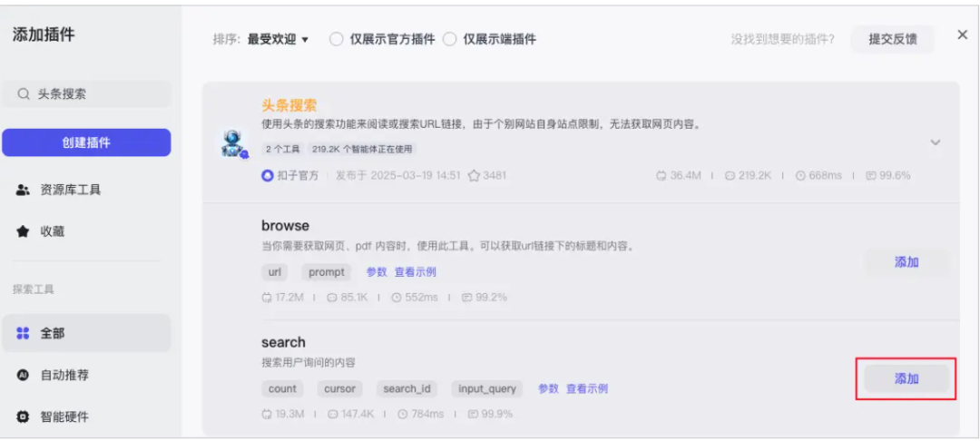Open 查看示例 link for search tool
The image size is (980, 441).
(587, 388)
